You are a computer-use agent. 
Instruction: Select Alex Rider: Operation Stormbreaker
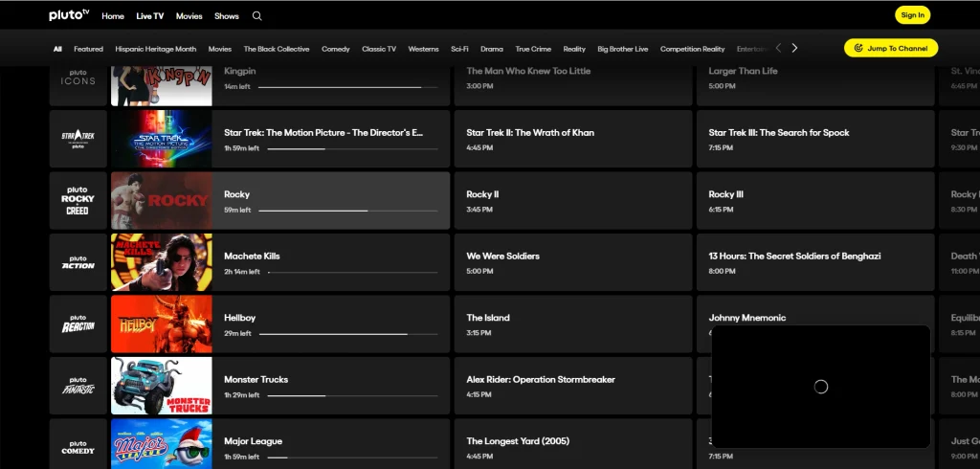573,385
